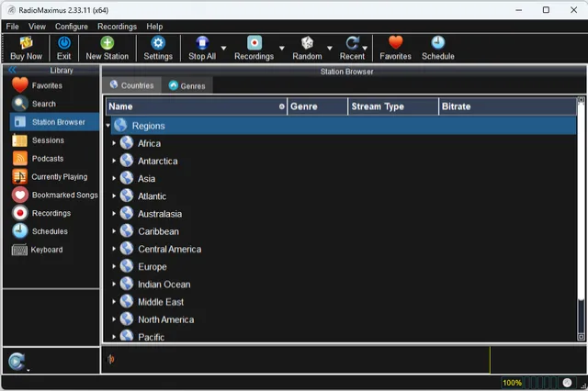Click the player icon at bottom left
588x391 pixels.
[17, 362]
